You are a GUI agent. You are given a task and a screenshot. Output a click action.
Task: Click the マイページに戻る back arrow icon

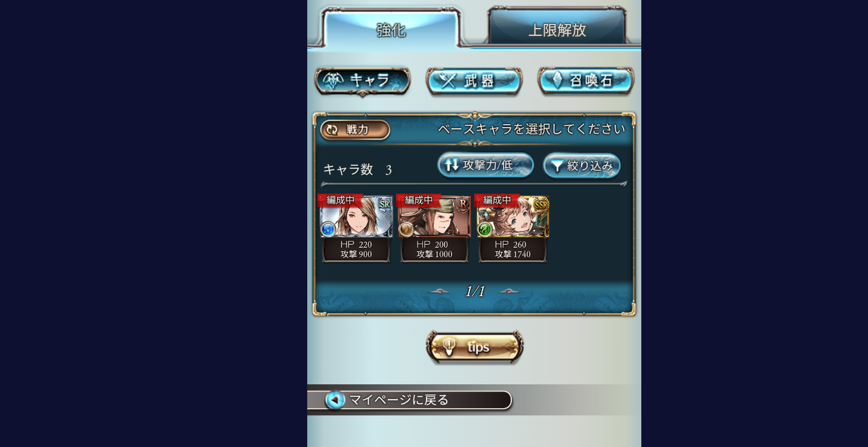[335, 400]
